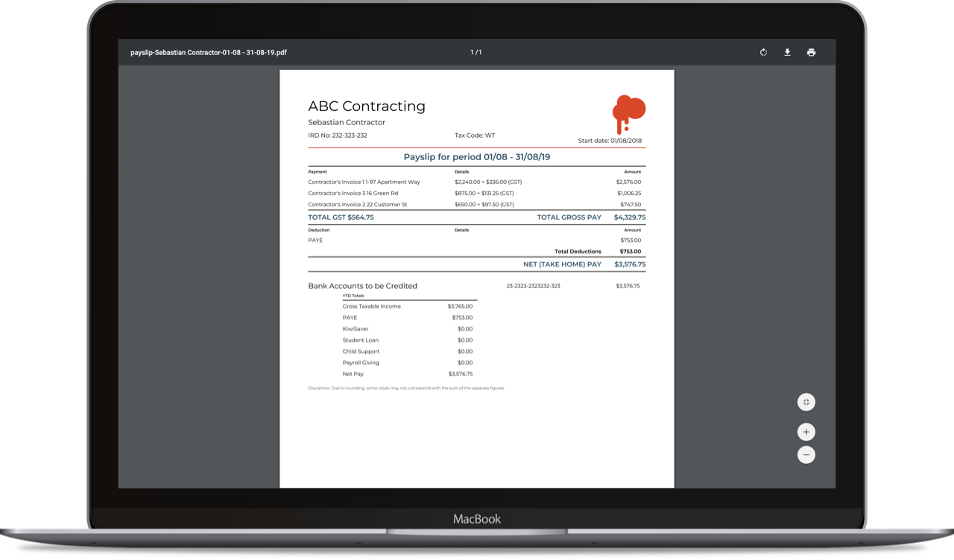Print the payslip document
This screenshot has width=954, height=560.
[x=811, y=53]
